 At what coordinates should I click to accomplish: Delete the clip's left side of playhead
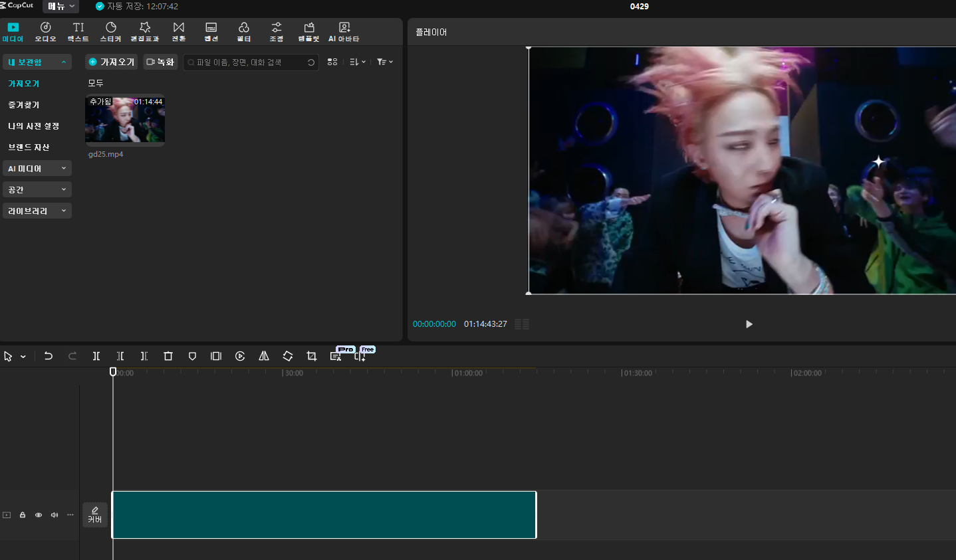point(120,356)
